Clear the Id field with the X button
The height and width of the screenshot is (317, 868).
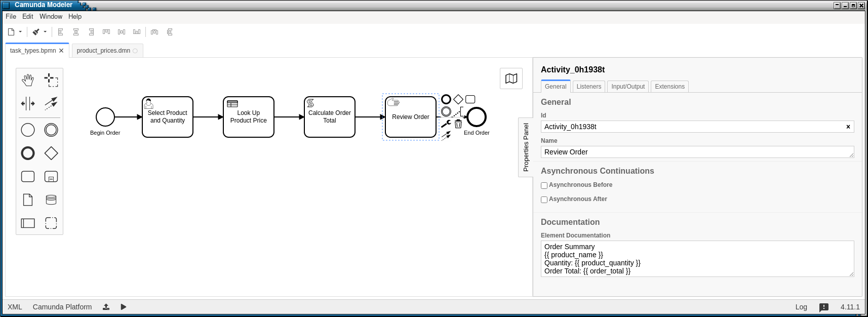[848, 127]
